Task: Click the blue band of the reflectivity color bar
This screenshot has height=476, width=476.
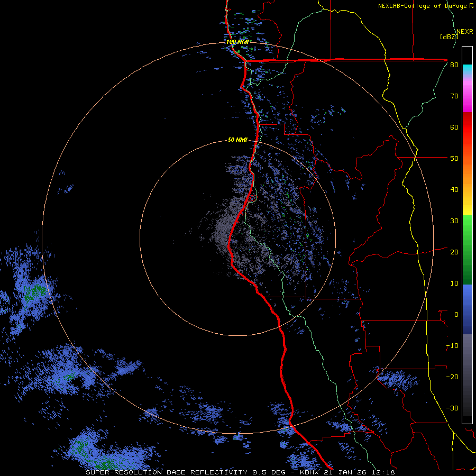Action: coord(467,309)
